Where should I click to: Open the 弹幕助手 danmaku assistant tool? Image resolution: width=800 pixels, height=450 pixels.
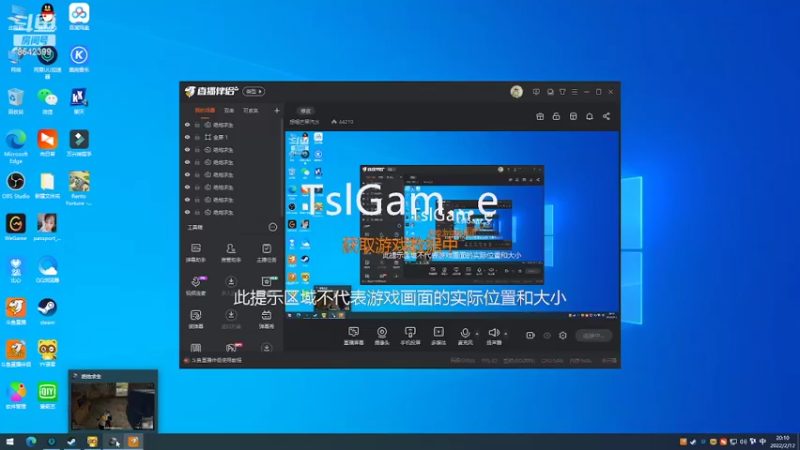(x=196, y=253)
